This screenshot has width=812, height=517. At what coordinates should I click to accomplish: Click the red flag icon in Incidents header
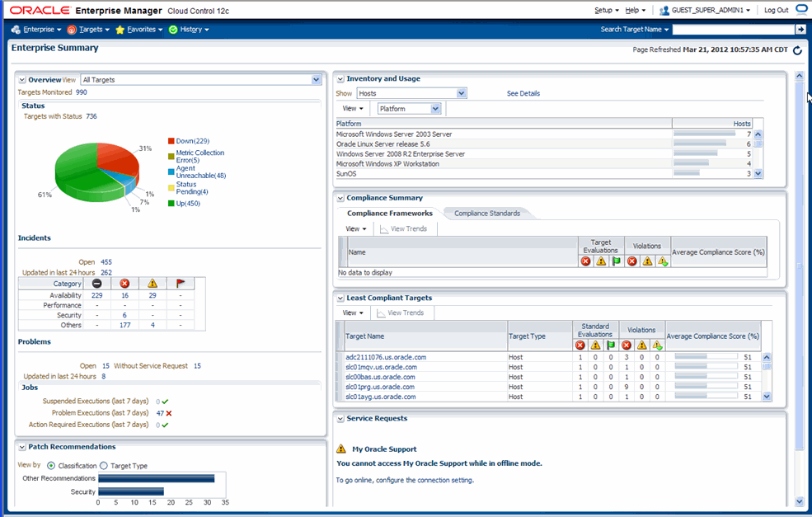coord(181,284)
